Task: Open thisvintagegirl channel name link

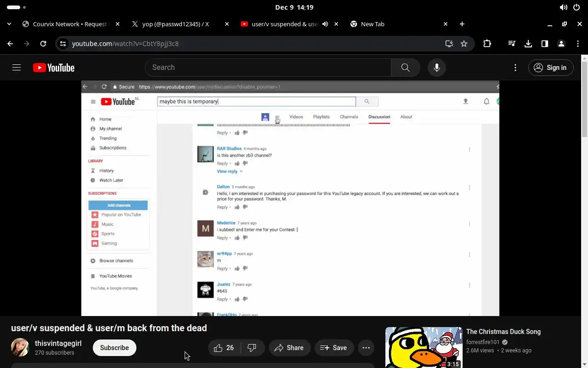Action: click(58, 344)
